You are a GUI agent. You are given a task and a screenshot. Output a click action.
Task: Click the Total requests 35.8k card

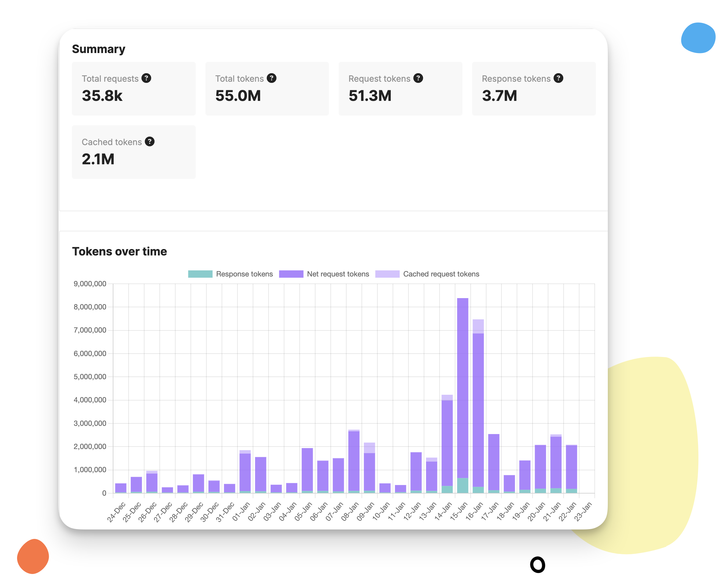tap(134, 88)
